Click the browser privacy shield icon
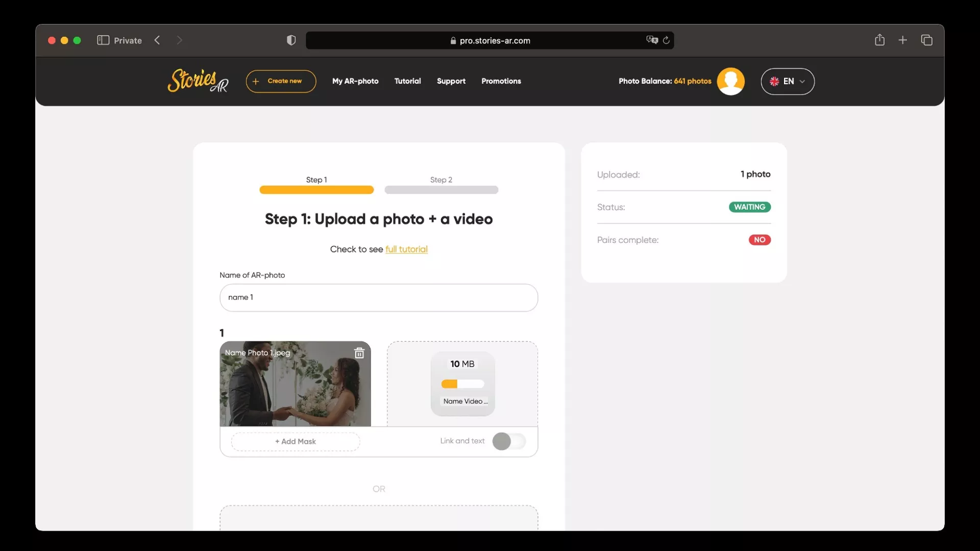 [x=291, y=40]
